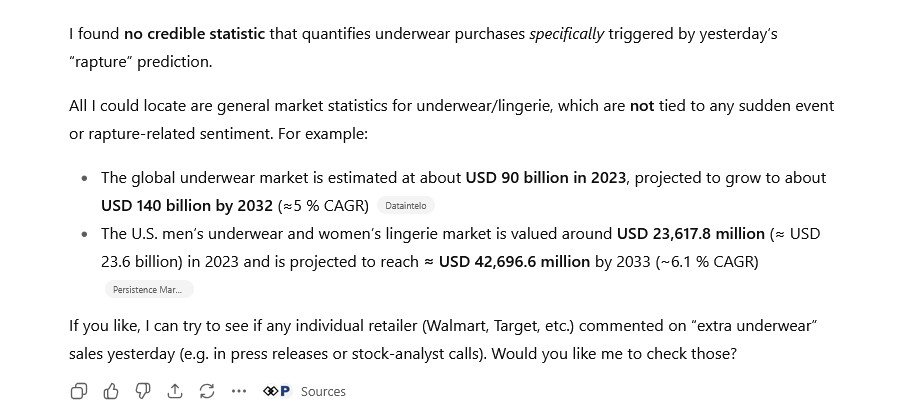The width and height of the screenshot is (898, 420).
Task: Copy the response with the copy icon
Action: pyautogui.click(x=79, y=391)
